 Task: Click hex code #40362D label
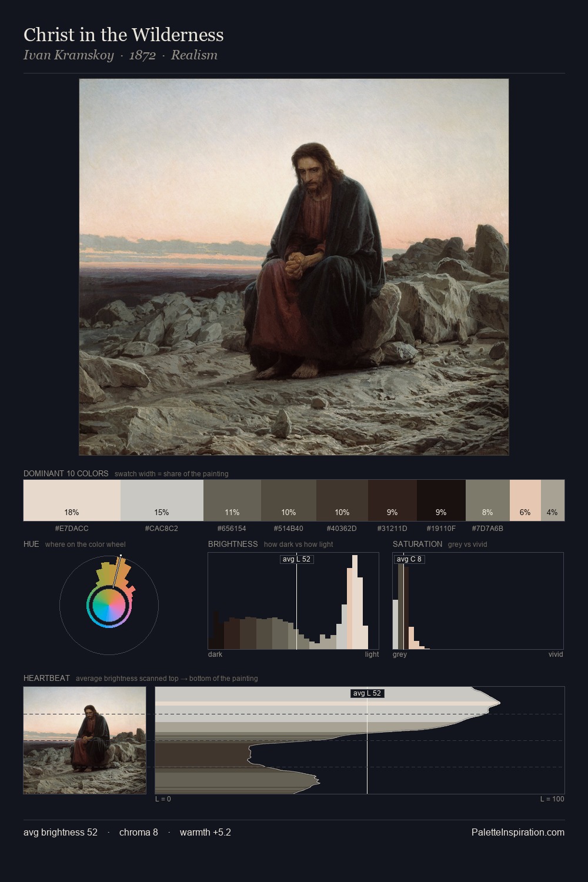coord(342,529)
